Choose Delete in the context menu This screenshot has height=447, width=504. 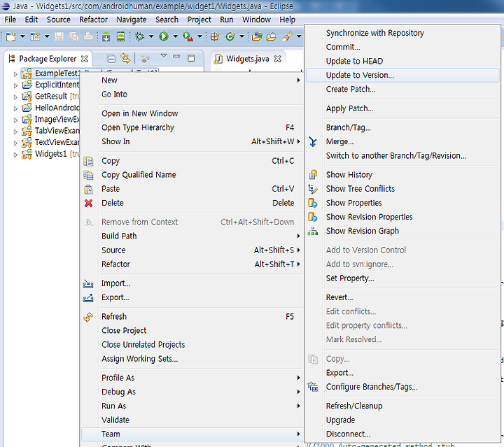[x=192, y=203]
